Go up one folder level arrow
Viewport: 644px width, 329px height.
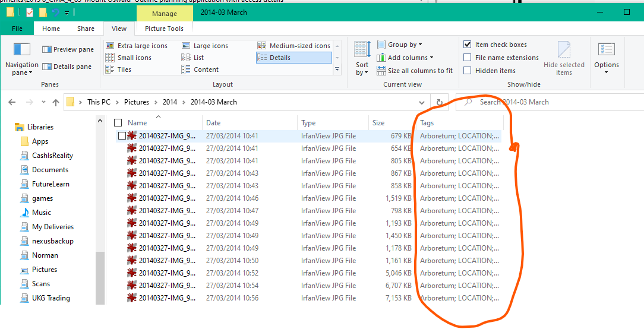click(x=56, y=102)
